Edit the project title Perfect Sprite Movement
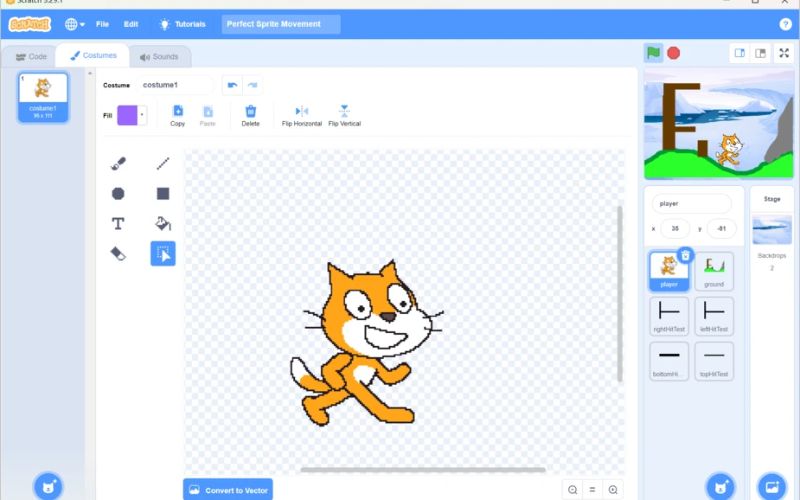This screenshot has height=500, width=800. (281, 24)
